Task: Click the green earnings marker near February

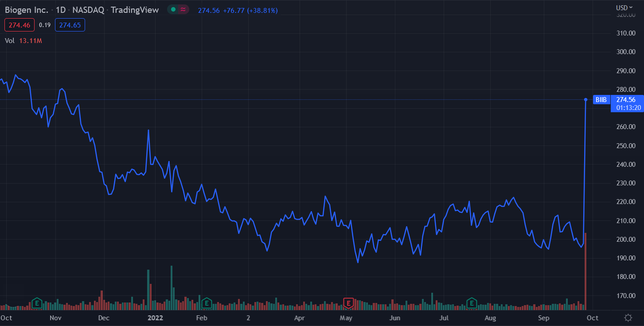Action: point(206,303)
